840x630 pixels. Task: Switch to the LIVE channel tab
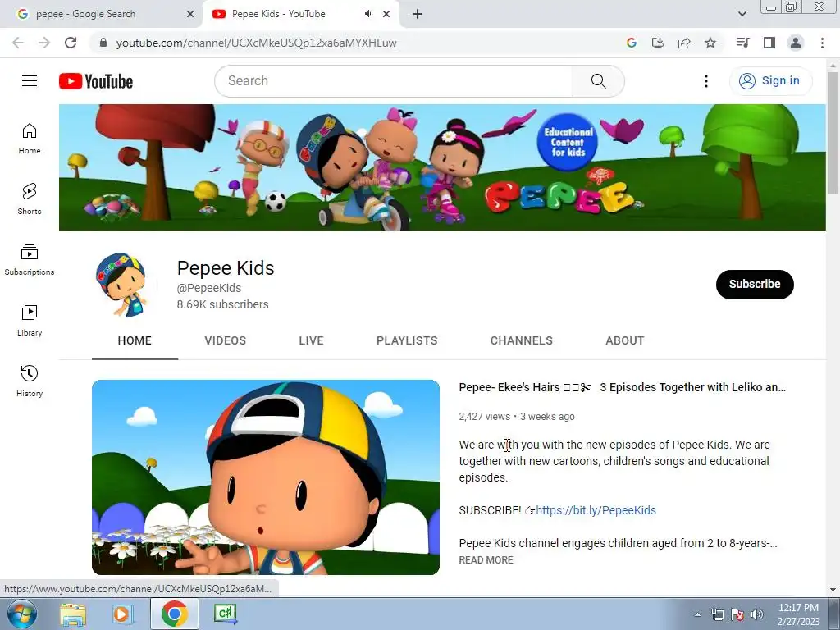[311, 340]
